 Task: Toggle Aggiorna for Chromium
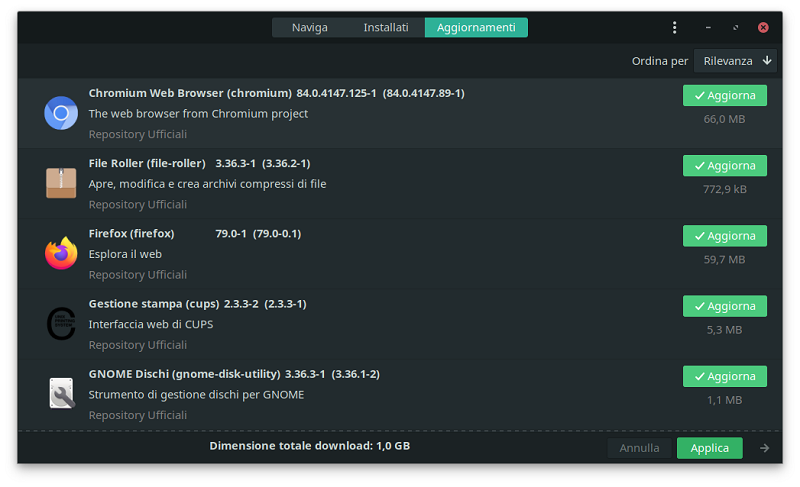(724, 95)
